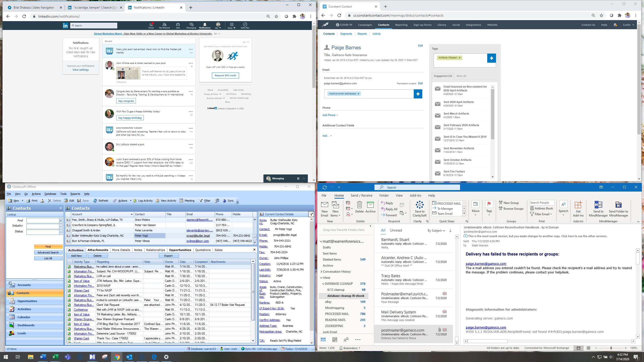Screen dimensions: 644x362
Task: Open the Status dropdown in Claritysoft Lookup
Action: [x=61, y=232]
